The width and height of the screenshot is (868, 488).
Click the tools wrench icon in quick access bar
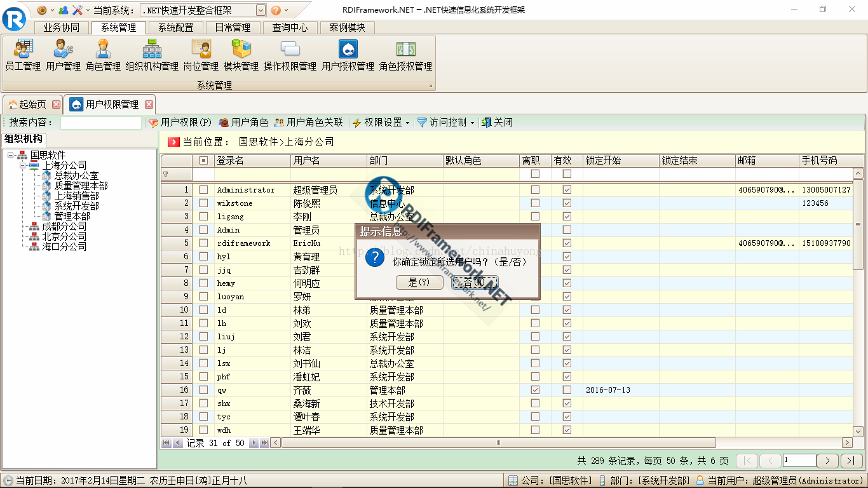pos(78,10)
